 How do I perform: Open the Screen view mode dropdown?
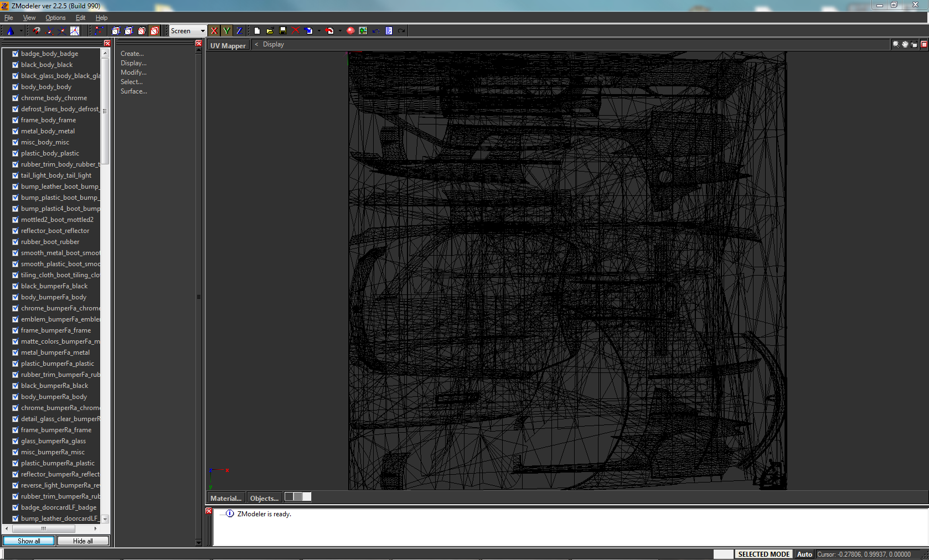pos(203,31)
